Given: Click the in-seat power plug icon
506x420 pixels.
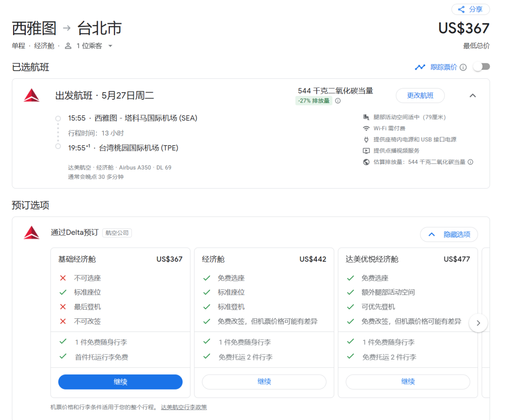Looking at the screenshot, I should click(x=366, y=140).
